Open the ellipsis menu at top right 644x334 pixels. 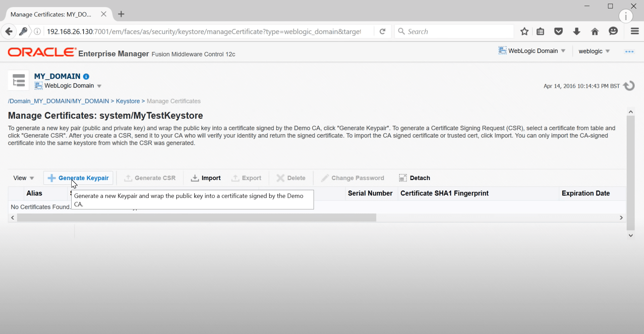[x=629, y=51]
